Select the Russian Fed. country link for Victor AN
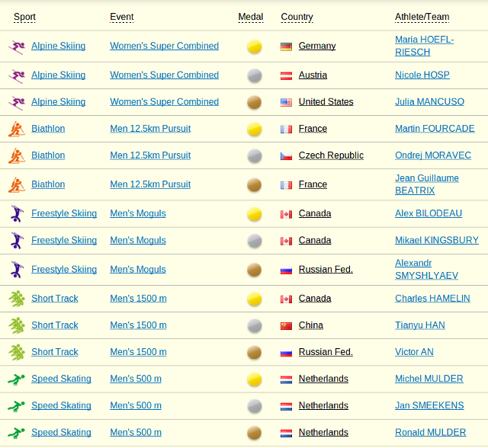The image size is (488, 448). click(326, 352)
